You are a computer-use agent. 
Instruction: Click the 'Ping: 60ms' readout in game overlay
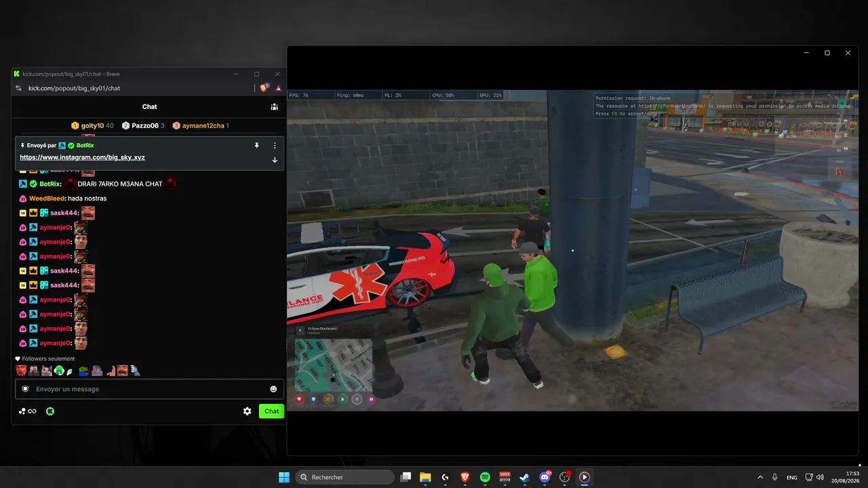coord(350,96)
